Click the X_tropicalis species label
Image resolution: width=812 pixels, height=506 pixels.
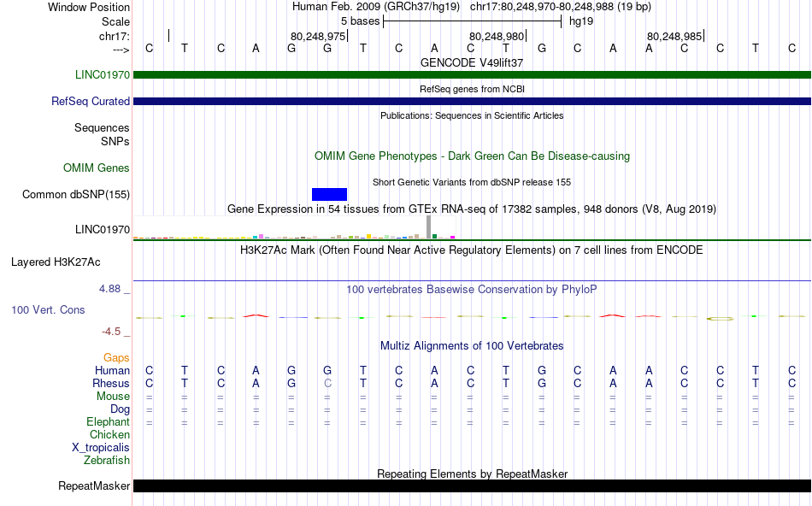tap(101, 448)
